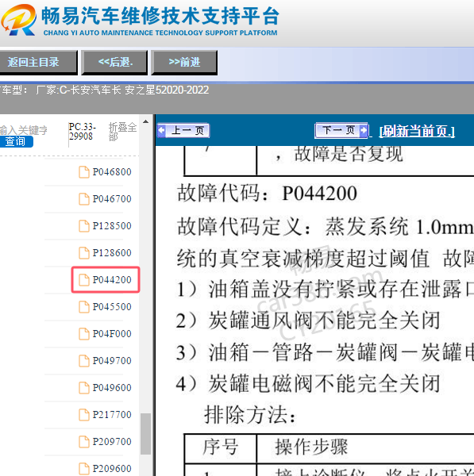The image size is (474, 476).
Task: Go forward with >>前进 button
Action: [x=184, y=62]
